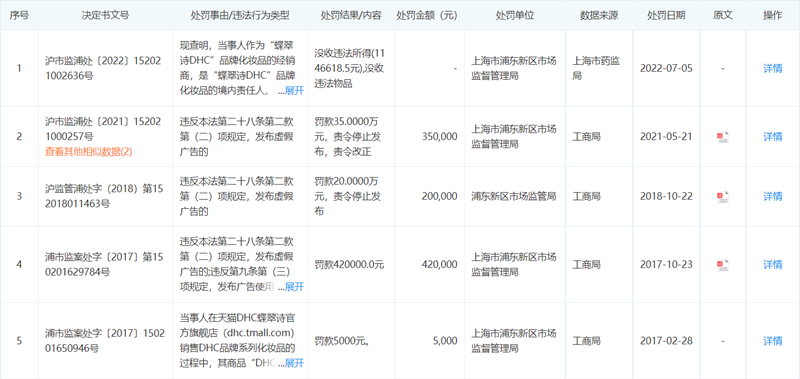Open PDF original for the 2017-10-23 penalty

coord(722,265)
